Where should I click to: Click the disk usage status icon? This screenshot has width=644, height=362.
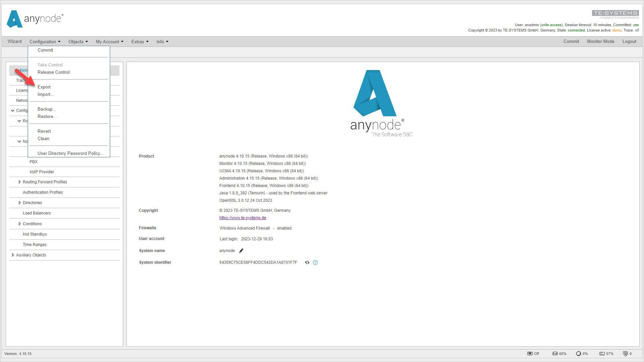click(555, 354)
